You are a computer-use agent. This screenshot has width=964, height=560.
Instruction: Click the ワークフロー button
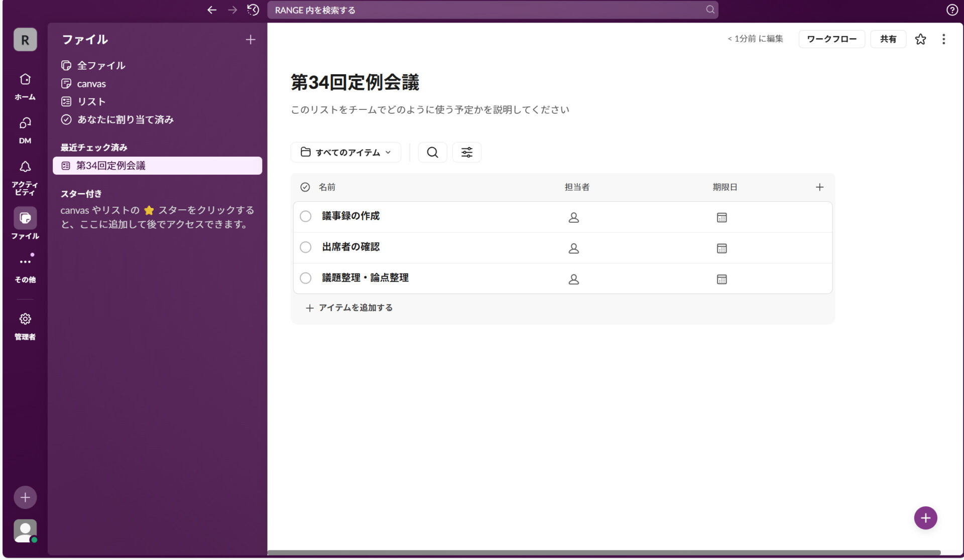coord(831,39)
